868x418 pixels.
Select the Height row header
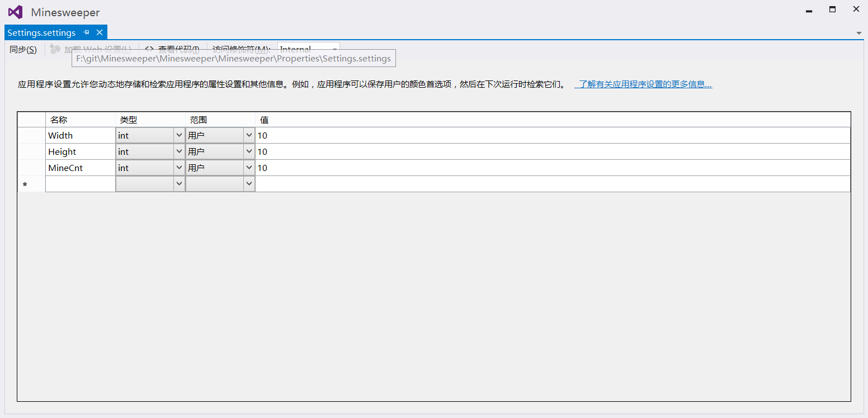(x=31, y=151)
